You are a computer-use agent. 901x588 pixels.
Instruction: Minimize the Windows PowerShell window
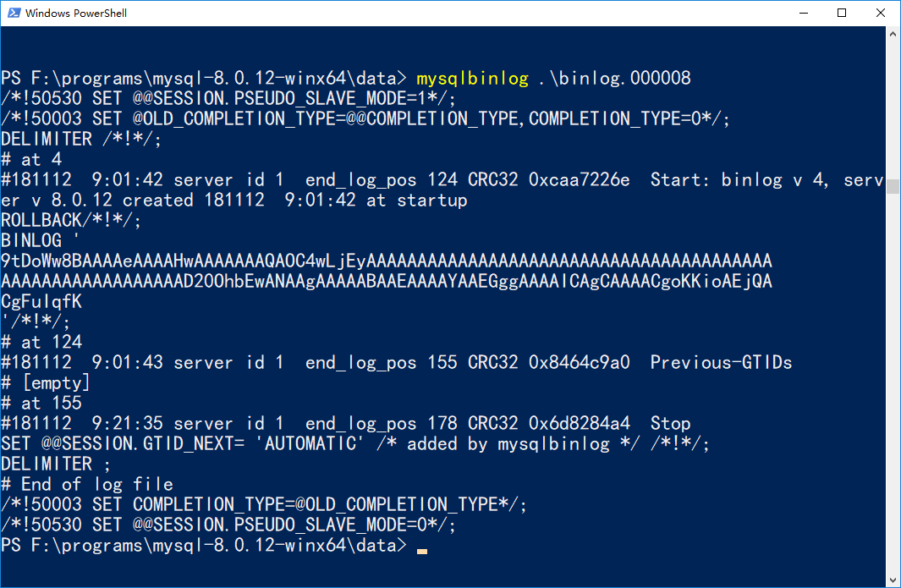click(x=803, y=14)
